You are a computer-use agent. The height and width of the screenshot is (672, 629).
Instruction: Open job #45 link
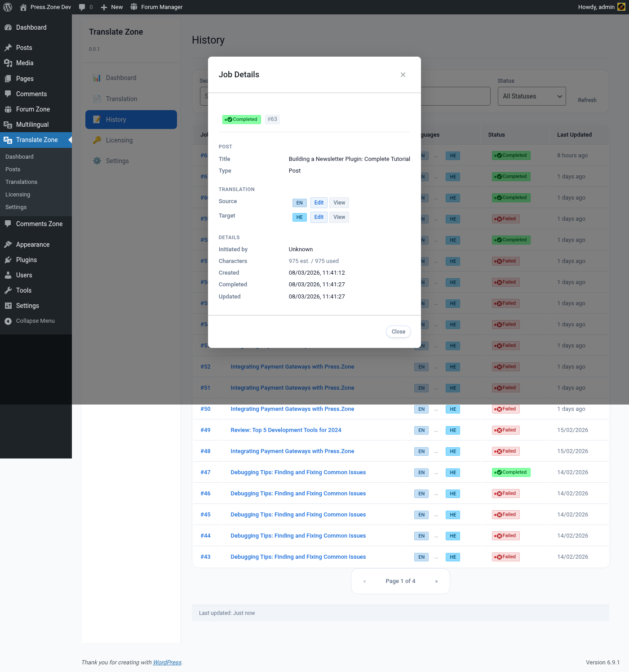click(x=205, y=515)
